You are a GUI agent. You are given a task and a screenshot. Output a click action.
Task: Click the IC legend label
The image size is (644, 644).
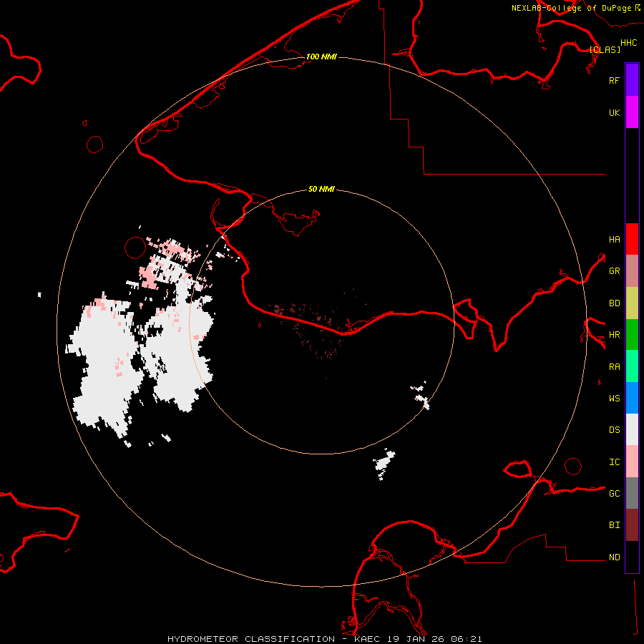pos(614,462)
